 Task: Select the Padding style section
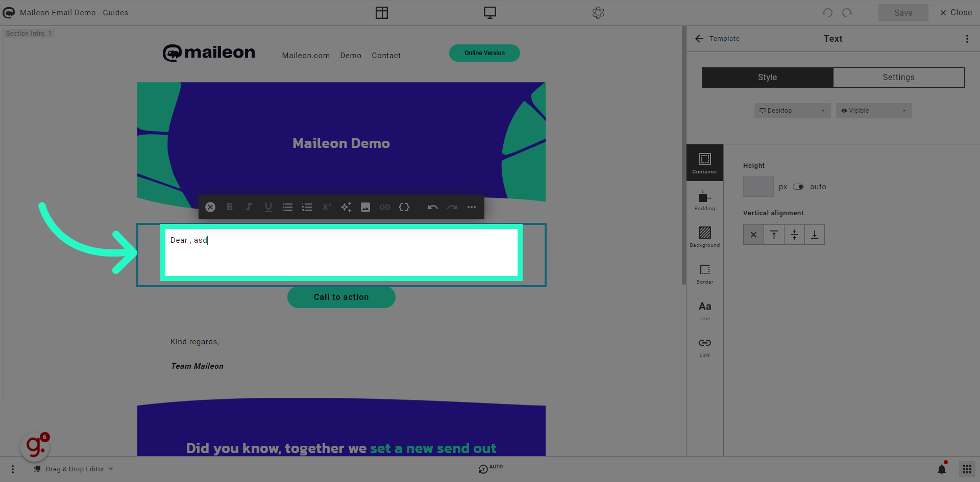pos(705,200)
